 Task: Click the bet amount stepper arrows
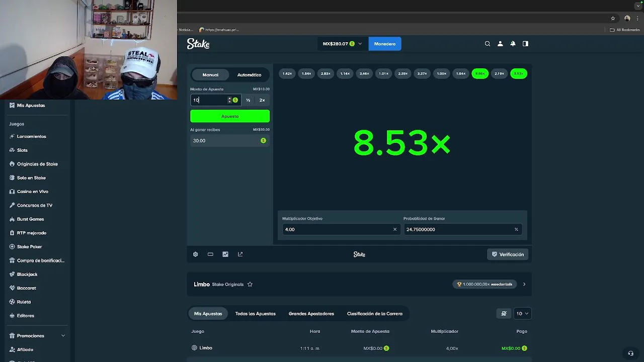[x=229, y=100]
